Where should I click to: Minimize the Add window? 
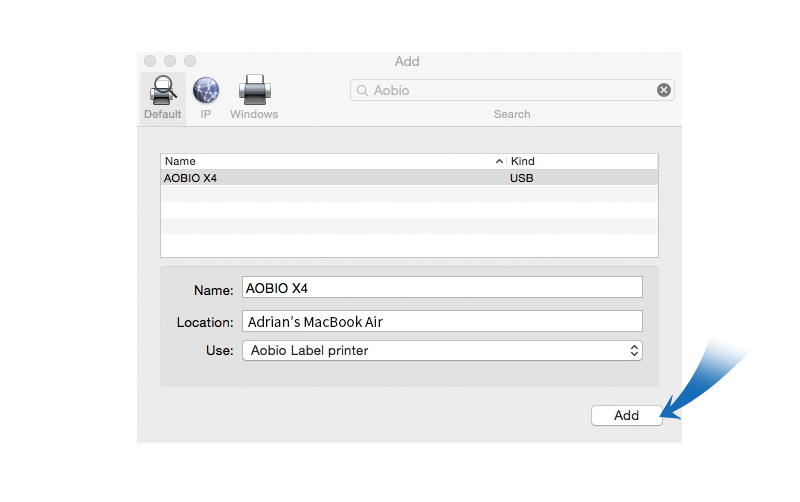click(x=170, y=61)
